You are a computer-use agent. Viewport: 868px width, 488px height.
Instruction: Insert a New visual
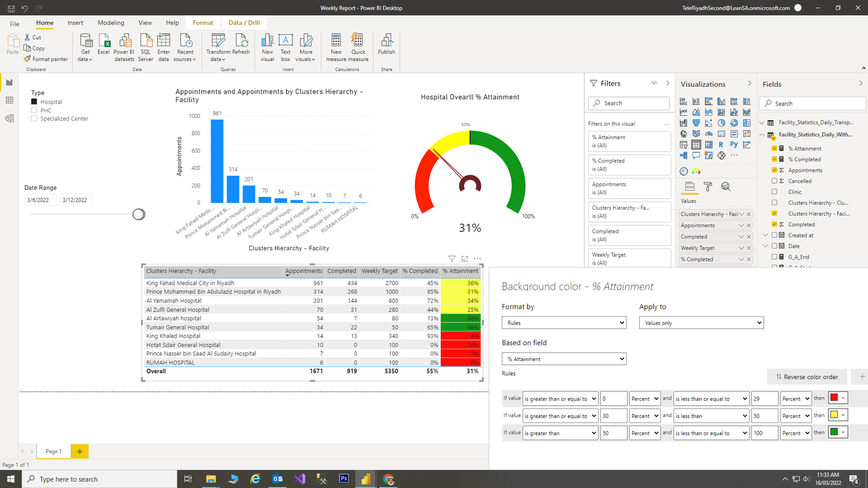[267, 47]
